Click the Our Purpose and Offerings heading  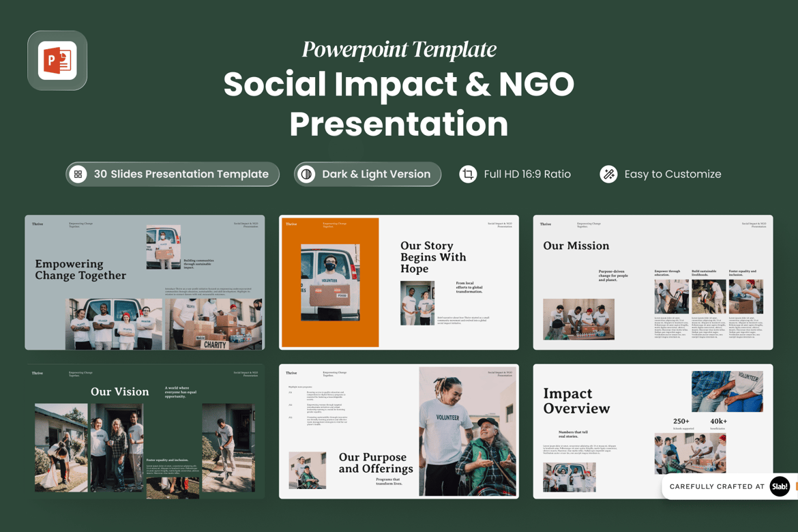pyautogui.click(x=376, y=462)
